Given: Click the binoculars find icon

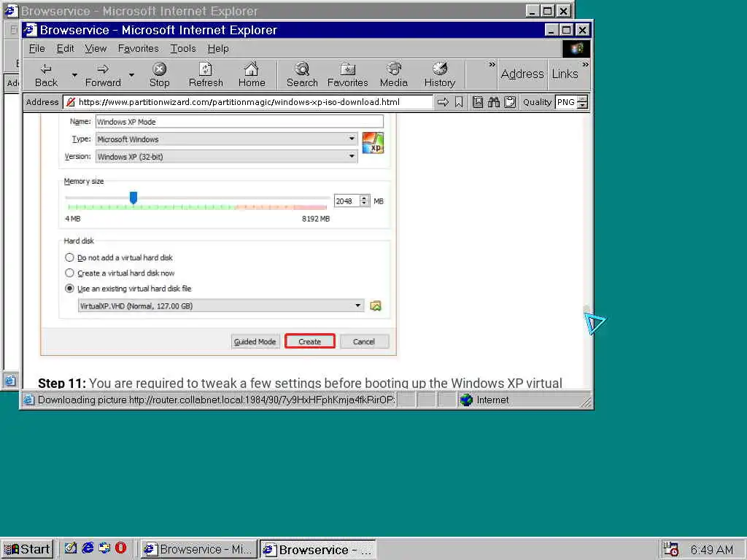Looking at the screenshot, I should click(494, 102).
